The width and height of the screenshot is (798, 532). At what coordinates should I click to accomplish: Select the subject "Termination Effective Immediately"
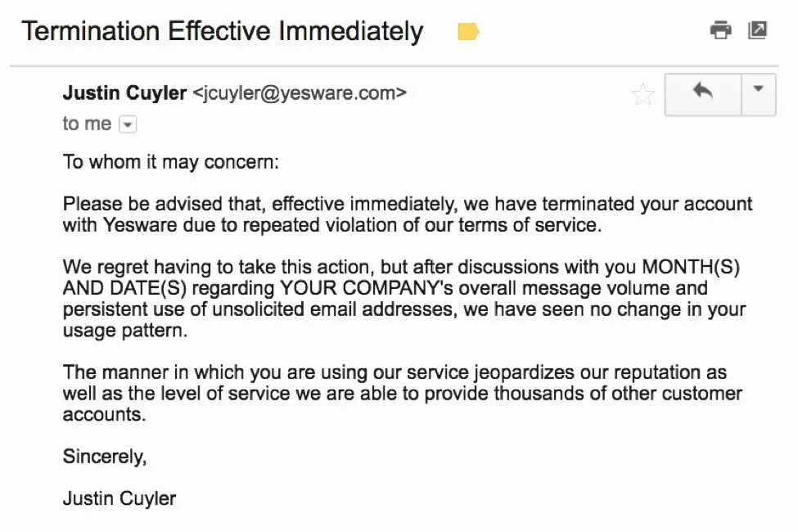pyautogui.click(x=223, y=32)
